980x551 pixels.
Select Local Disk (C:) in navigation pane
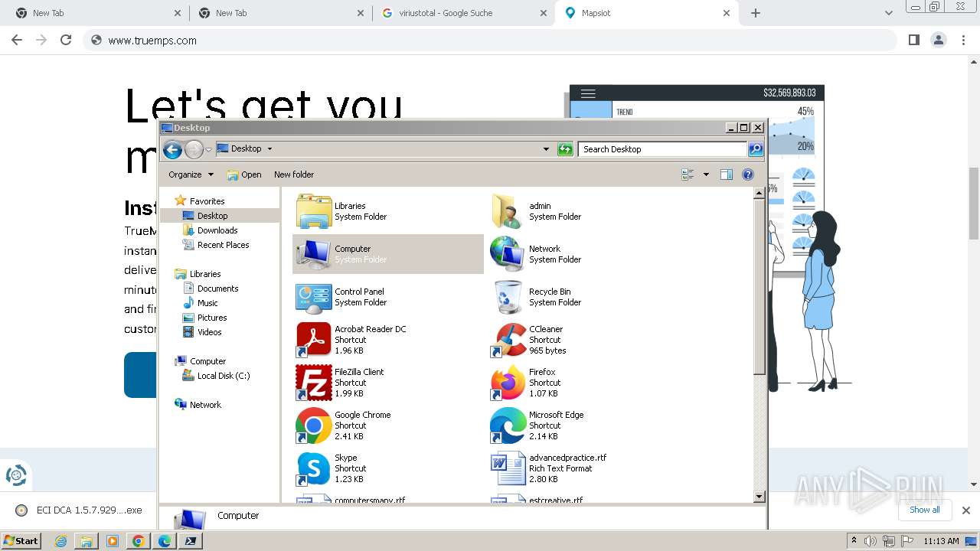pyautogui.click(x=224, y=376)
